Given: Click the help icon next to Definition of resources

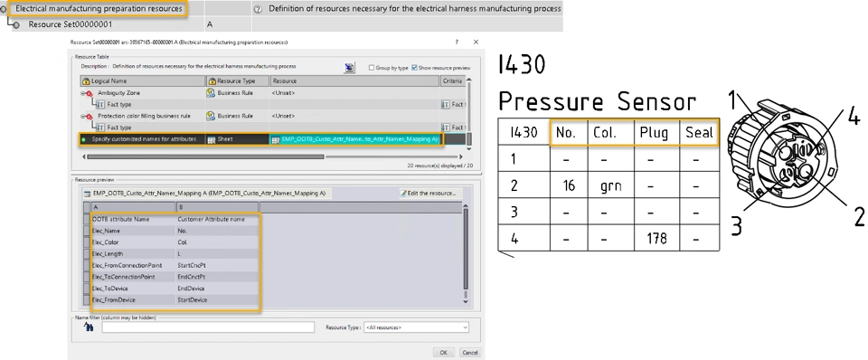Looking at the screenshot, I should coord(258,9).
